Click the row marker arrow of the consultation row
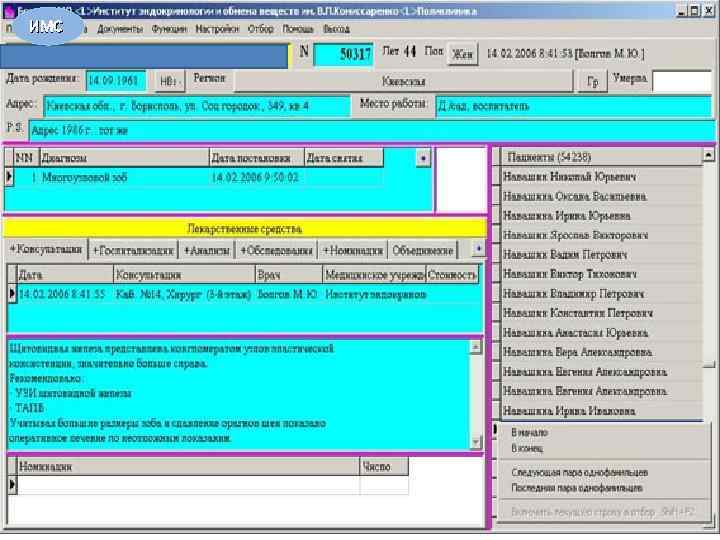Screen dimensions: 720x540 (x=12, y=294)
